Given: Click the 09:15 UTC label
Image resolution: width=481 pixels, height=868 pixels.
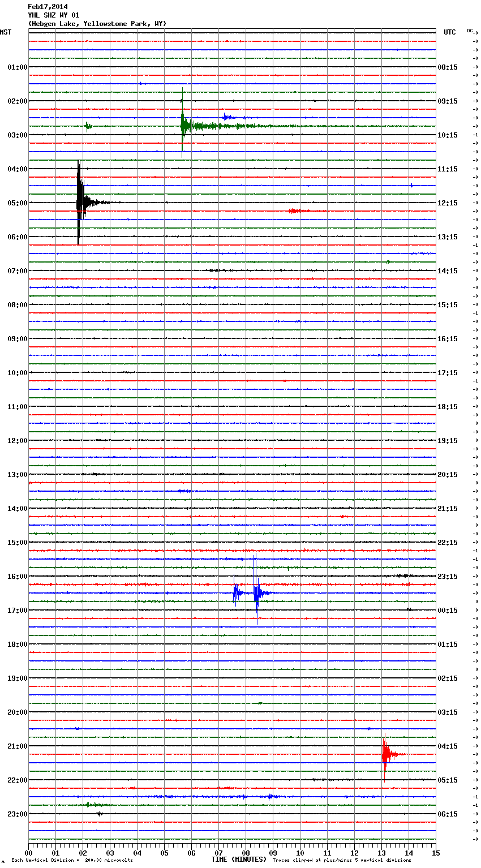Looking at the screenshot, I should 448,101.
